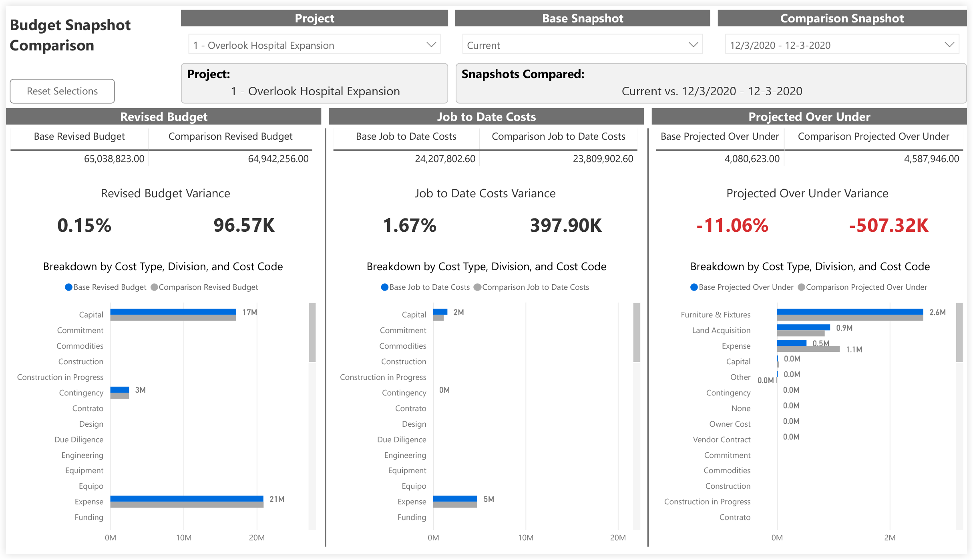
Task: Click the Land Acquisition axis label
Action: pos(721,330)
